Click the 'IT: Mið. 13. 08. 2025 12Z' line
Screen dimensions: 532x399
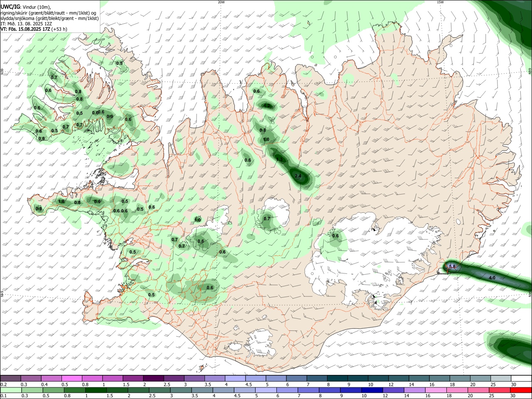pos(26,24)
